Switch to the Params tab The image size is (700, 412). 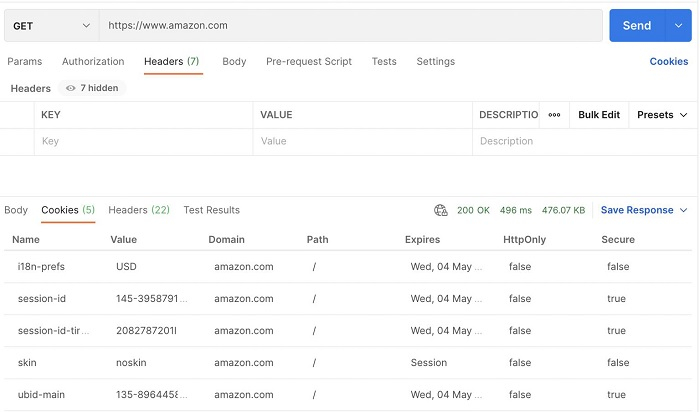[x=25, y=61]
